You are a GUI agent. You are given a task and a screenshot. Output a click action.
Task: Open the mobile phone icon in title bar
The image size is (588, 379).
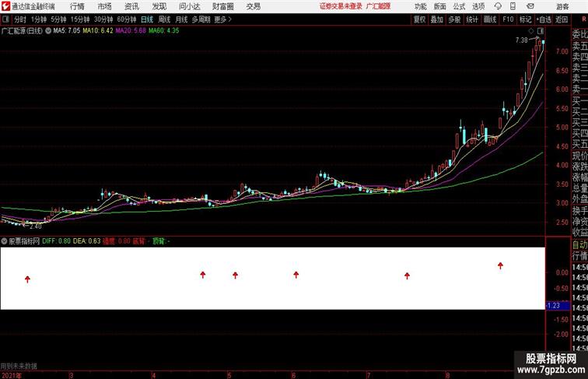[x=513, y=6]
